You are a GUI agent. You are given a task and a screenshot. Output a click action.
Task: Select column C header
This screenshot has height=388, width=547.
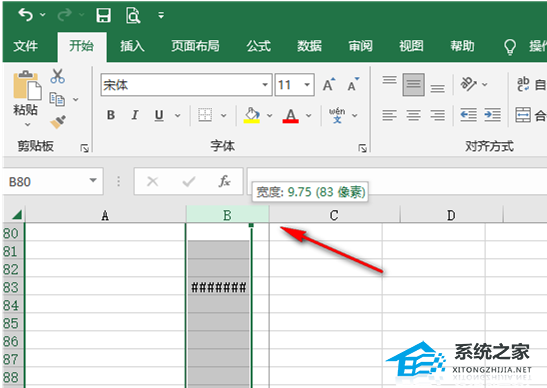pos(334,215)
